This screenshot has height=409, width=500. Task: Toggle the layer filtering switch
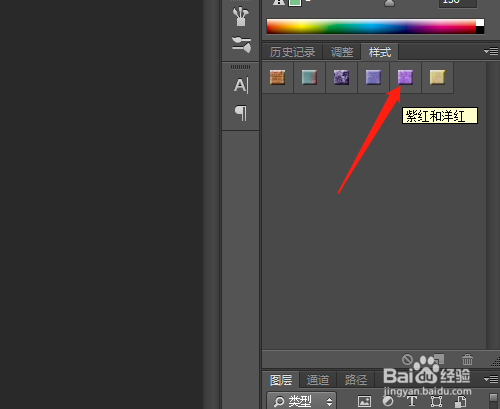[x=493, y=400]
